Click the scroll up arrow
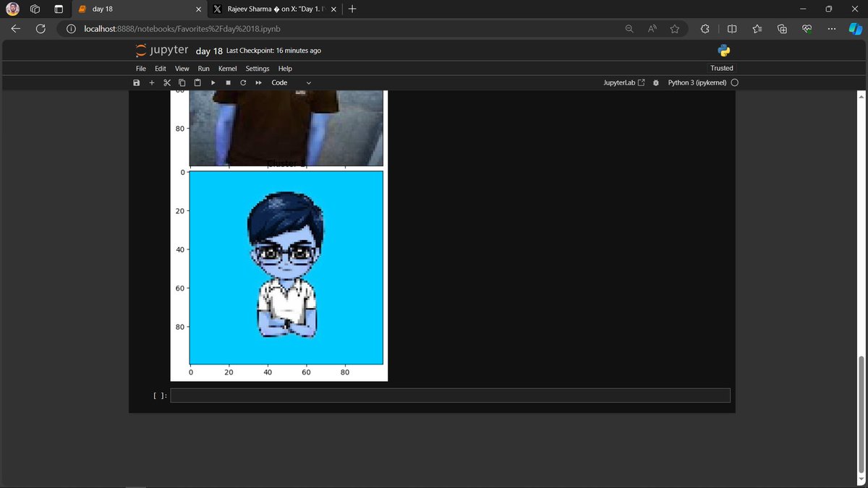Viewport: 868px width, 488px height. pyautogui.click(x=861, y=95)
